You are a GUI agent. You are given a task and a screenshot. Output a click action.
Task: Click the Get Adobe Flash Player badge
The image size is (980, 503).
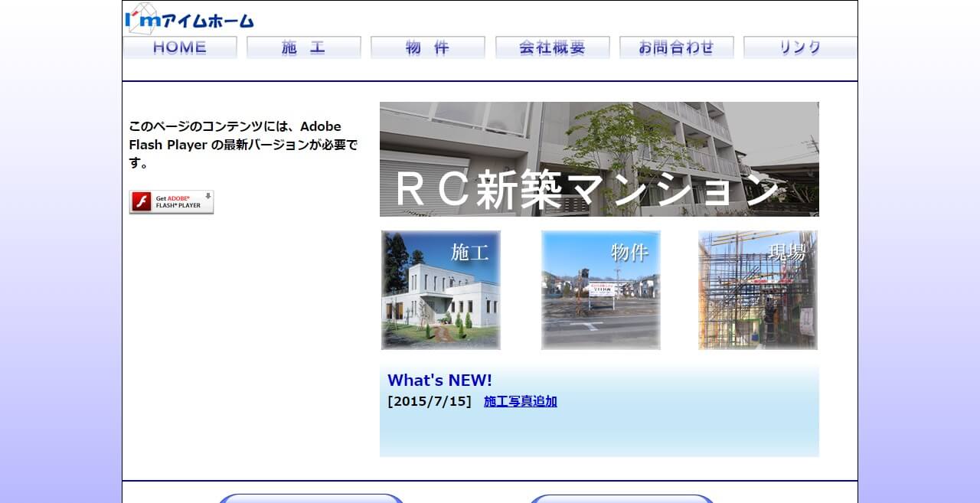[171, 202]
